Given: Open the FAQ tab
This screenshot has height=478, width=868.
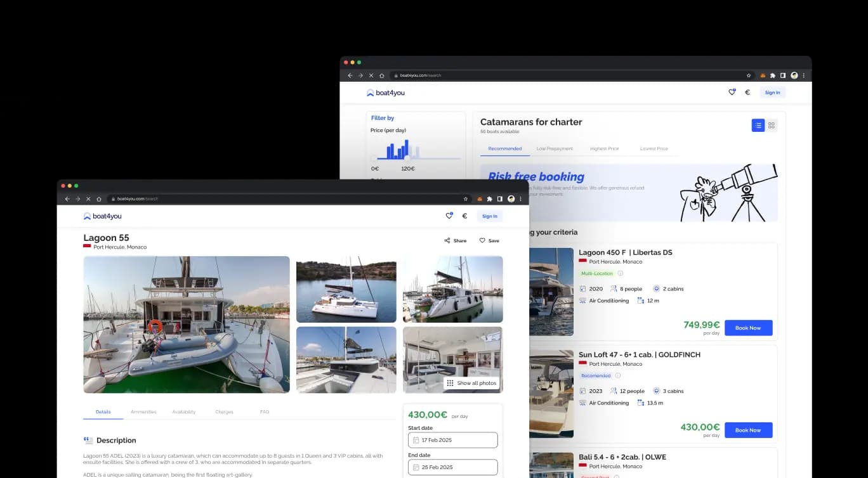Looking at the screenshot, I should [265, 411].
